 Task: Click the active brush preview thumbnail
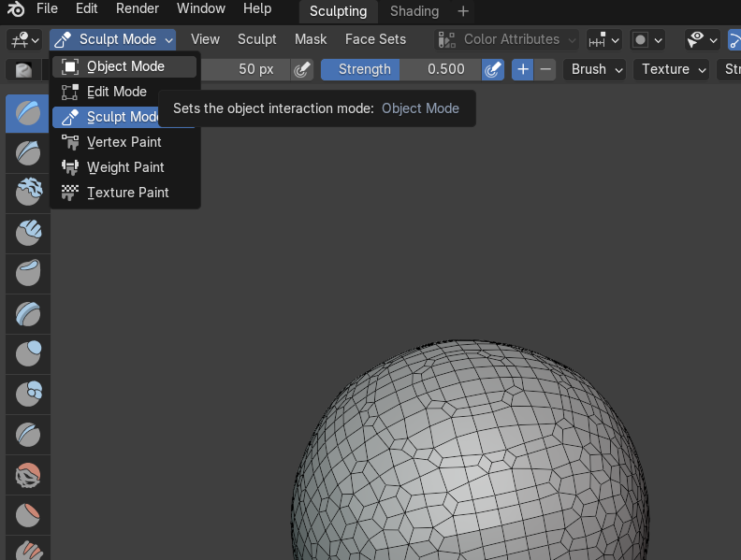point(23,70)
